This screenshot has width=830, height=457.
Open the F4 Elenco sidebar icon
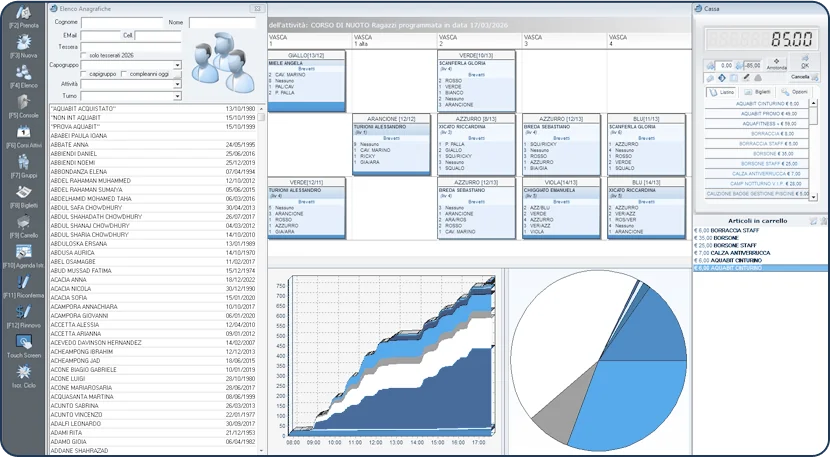pyautogui.click(x=23, y=72)
